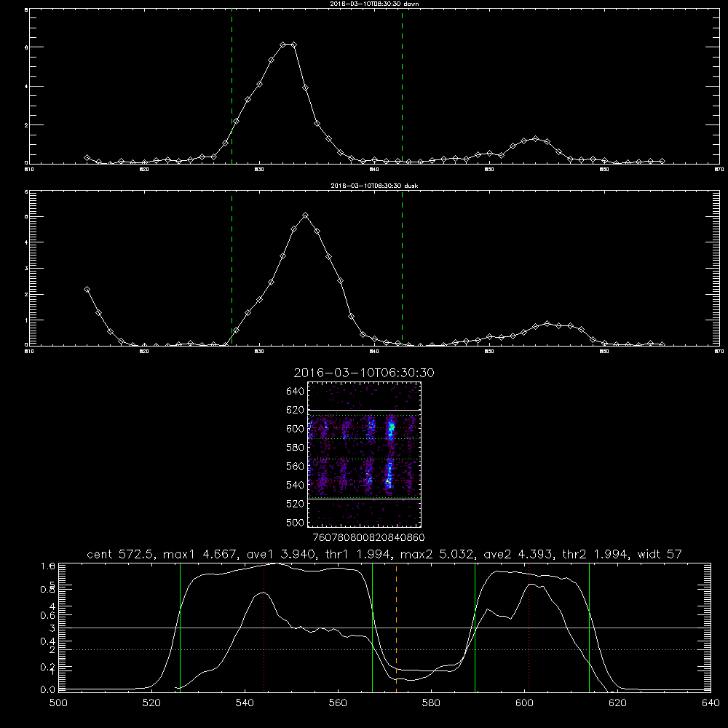Image resolution: width=728 pixels, height=728 pixels.
Task: Click the red dotted line near 601 in bottom plot
Action: [x=529, y=628]
